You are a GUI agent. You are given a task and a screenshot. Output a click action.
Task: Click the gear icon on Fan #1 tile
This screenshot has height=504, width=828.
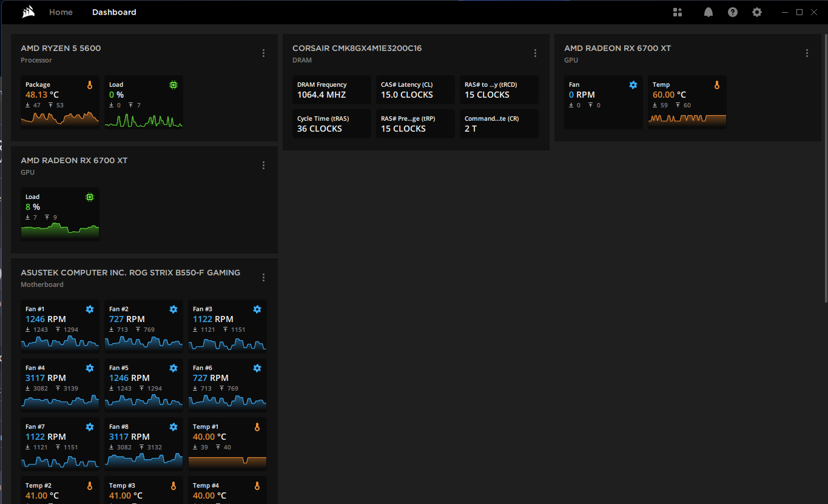(90, 309)
